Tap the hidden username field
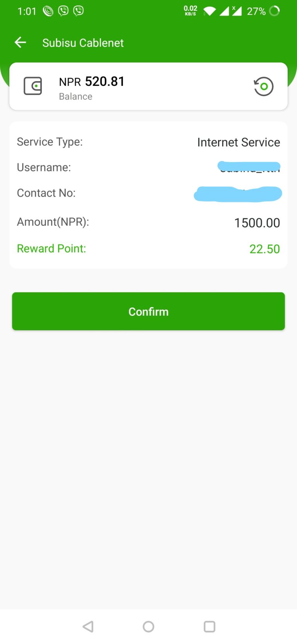Viewport: 297px width, 644px height. [x=249, y=167]
